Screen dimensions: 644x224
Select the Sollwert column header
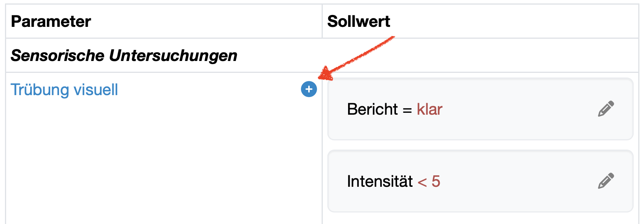coord(358,21)
